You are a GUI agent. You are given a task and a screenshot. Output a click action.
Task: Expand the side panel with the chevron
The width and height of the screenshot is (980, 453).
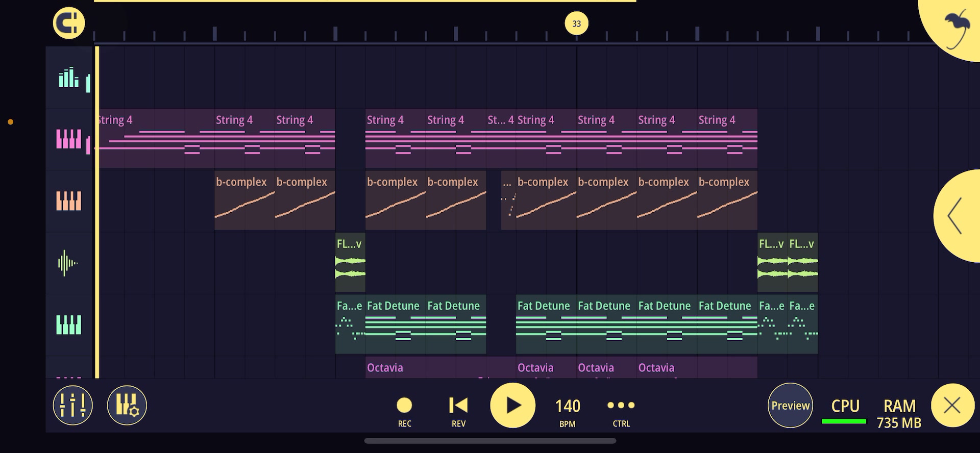pos(957,216)
